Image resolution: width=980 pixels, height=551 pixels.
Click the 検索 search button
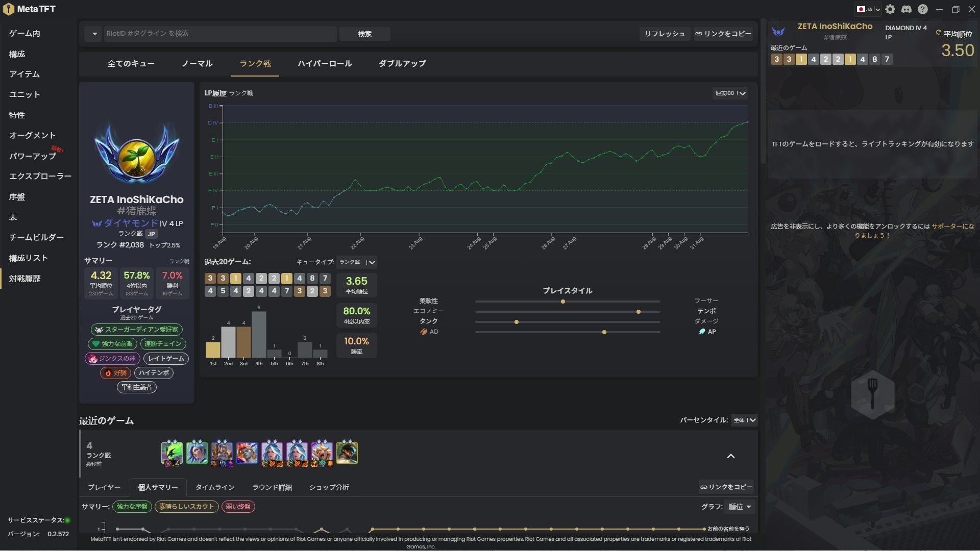tap(364, 34)
